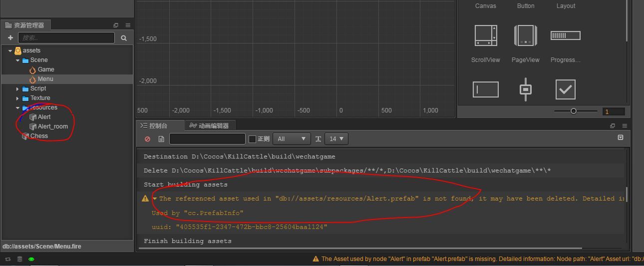Click the Canvas label in the node library

(485, 6)
